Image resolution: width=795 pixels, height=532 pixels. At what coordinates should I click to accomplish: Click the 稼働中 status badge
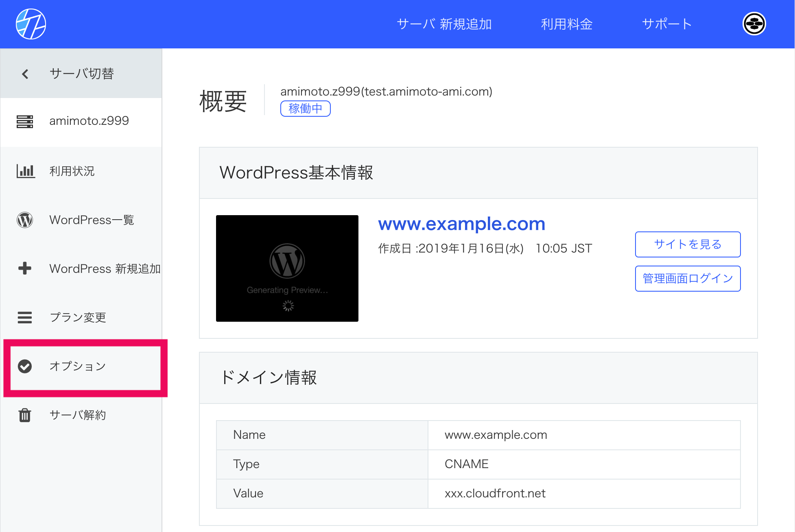click(305, 109)
